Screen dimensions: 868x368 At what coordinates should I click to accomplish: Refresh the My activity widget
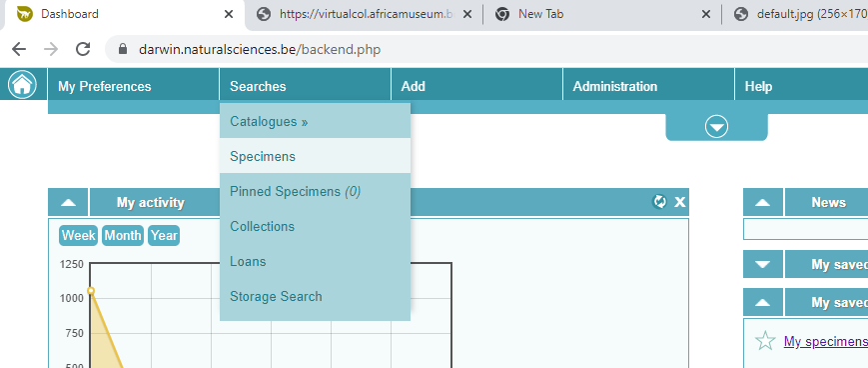tap(660, 202)
